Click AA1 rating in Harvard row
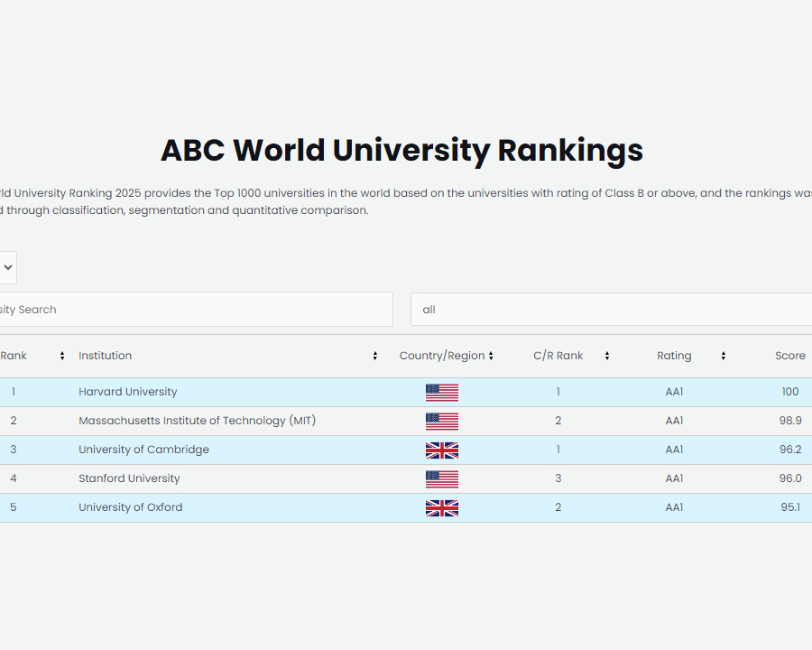The image size is (812, 650). tap(674, 392)
